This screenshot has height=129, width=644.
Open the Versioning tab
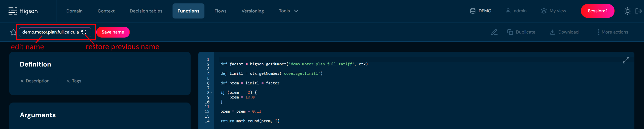(252, 11)
